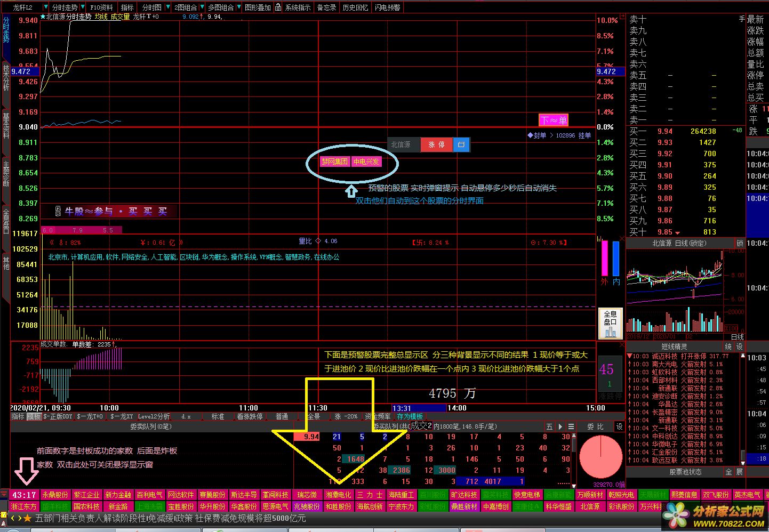Open the 备忘录 menu item
The height and width of the screenshot is (532, 769).
pos(326,7)
